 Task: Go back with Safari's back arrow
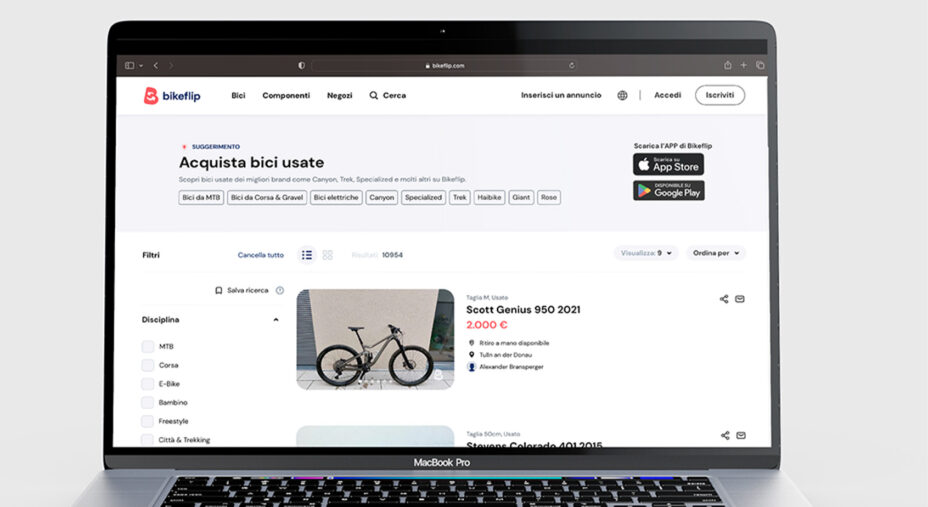click(x=156, y=66)
